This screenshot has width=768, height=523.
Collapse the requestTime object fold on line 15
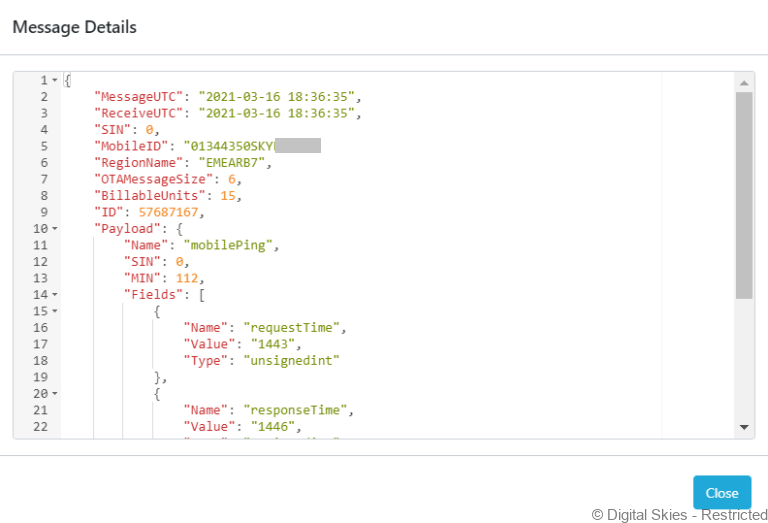[55, 311]
